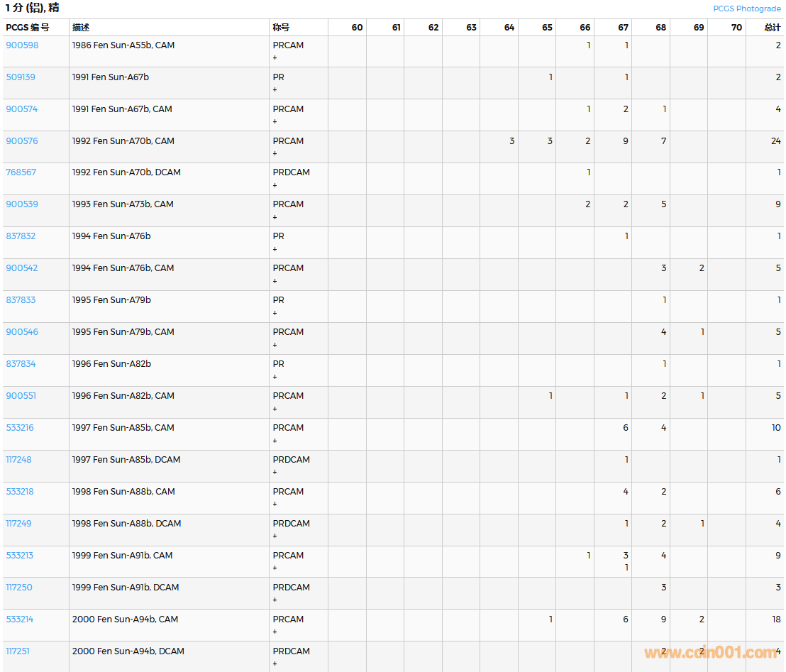Open coin entry 900576
This screenshot has height=672, width=786.
[x=22, y=141]
